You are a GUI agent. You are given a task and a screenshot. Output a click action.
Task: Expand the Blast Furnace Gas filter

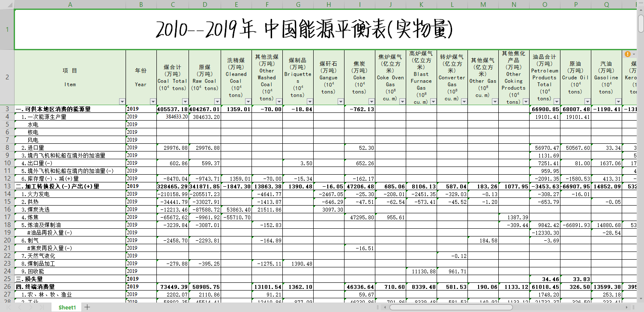tap(433, 102)
